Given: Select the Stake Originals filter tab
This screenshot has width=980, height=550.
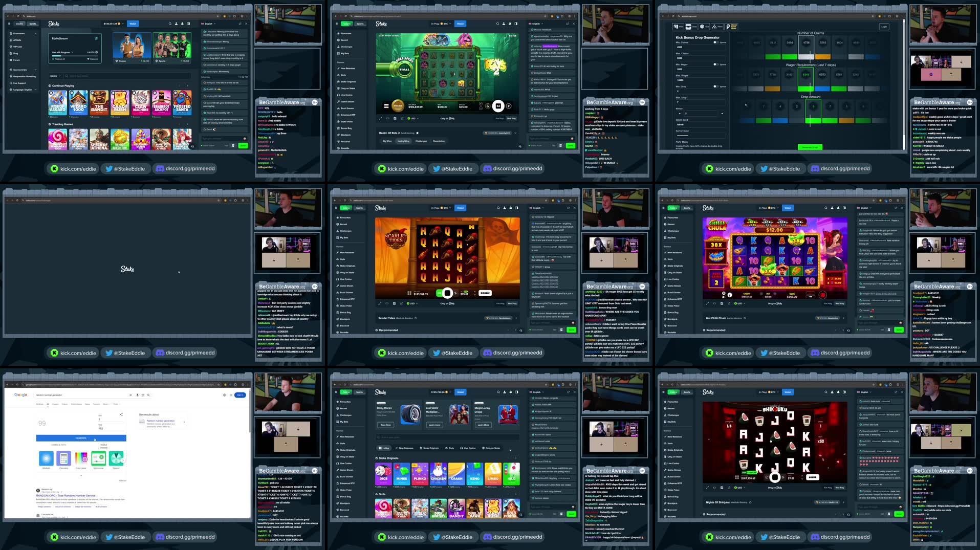Looking at the screenshot, I should pos(429,448).
